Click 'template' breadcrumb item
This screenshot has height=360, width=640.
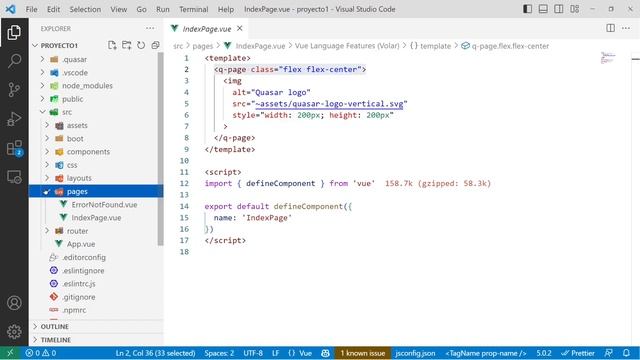coord(436,46)
